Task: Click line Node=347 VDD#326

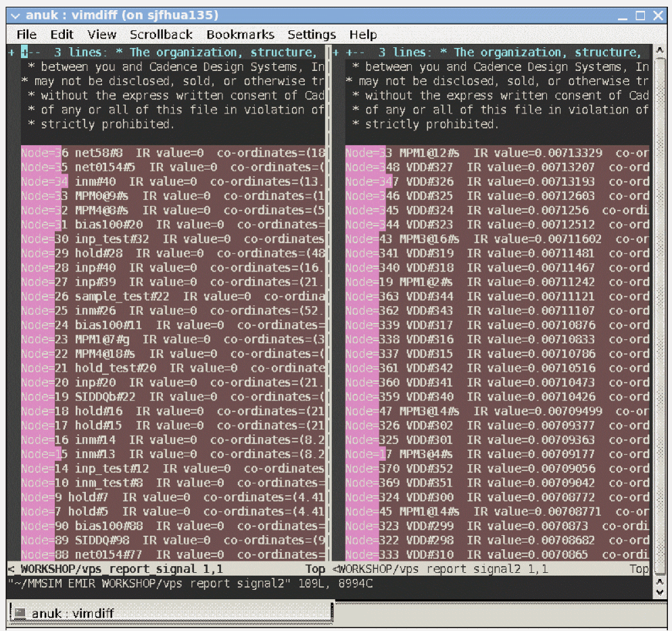Action: (498, 182)
